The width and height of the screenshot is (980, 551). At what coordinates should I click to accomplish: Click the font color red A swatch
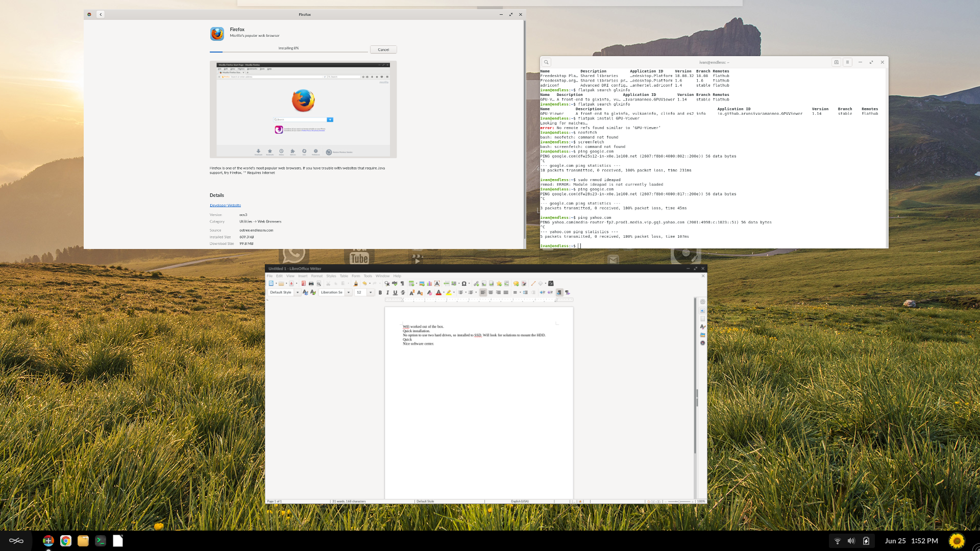(x=438, y=292)
